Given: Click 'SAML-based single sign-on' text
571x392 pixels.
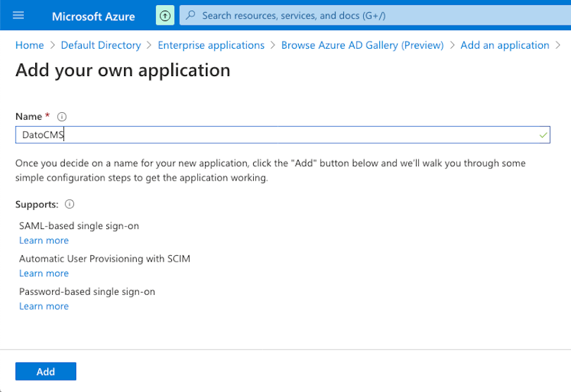Looking at the screenshot, I should pos(79,226).
